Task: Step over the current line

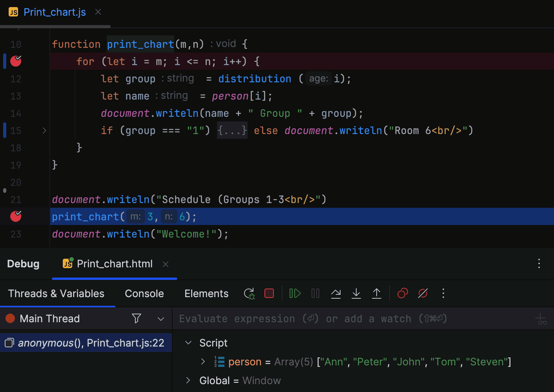Action: coord(336,293)
